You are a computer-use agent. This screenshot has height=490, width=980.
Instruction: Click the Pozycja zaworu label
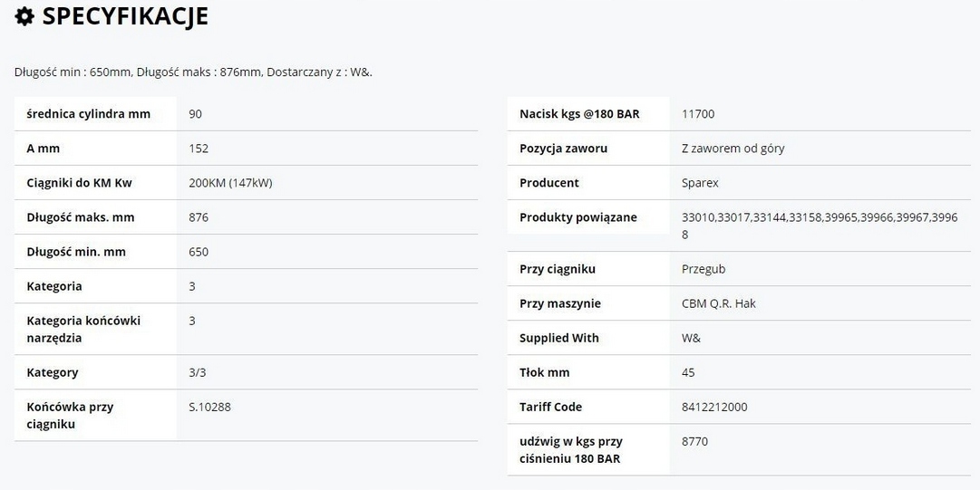[x=563, y=149]
